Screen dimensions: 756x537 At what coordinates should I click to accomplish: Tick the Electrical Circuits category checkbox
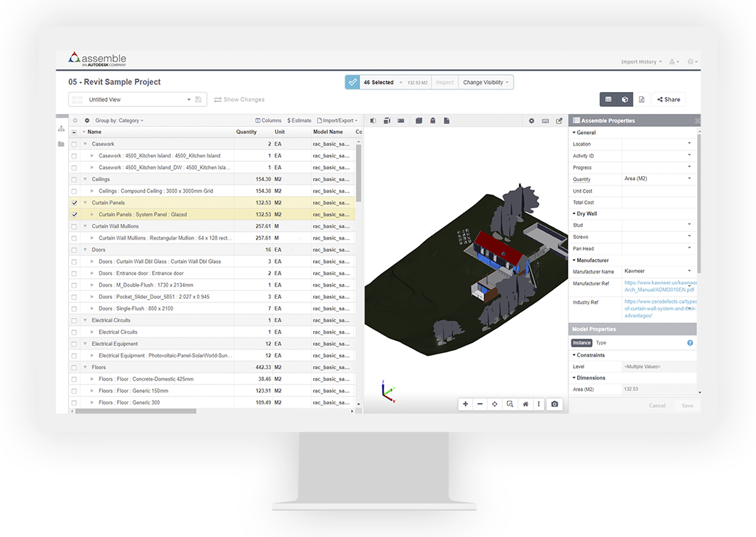point(73,321)
